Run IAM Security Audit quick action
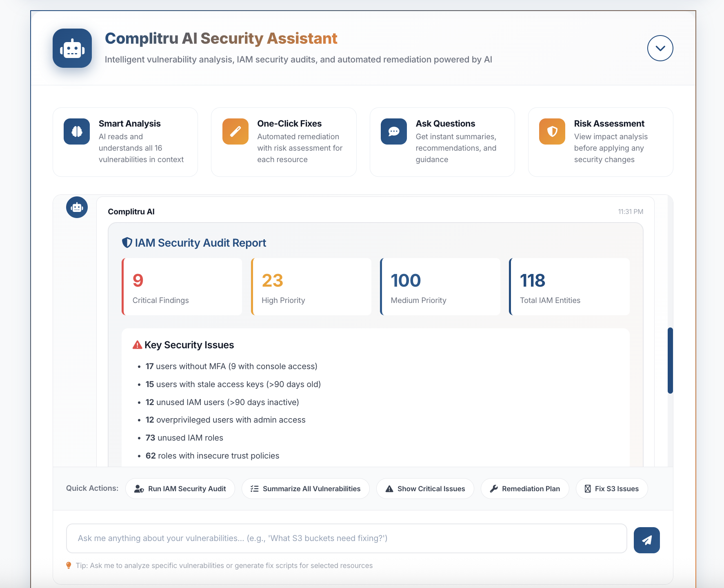The height and width of the screenshot is (588, 724). 180,488
